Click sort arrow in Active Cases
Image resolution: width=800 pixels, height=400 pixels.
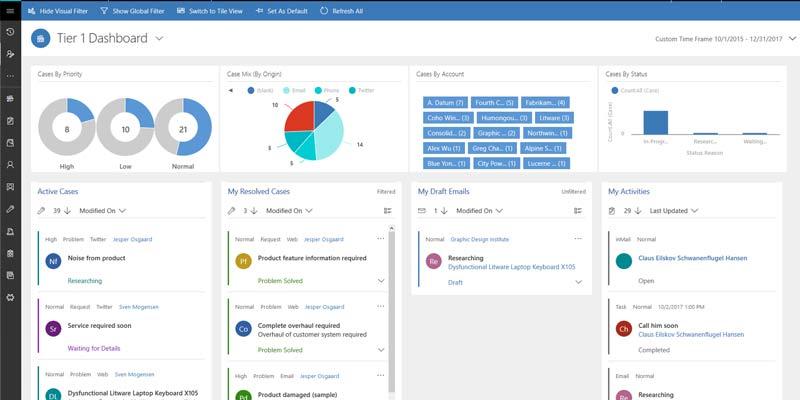(x=69, y=211)
